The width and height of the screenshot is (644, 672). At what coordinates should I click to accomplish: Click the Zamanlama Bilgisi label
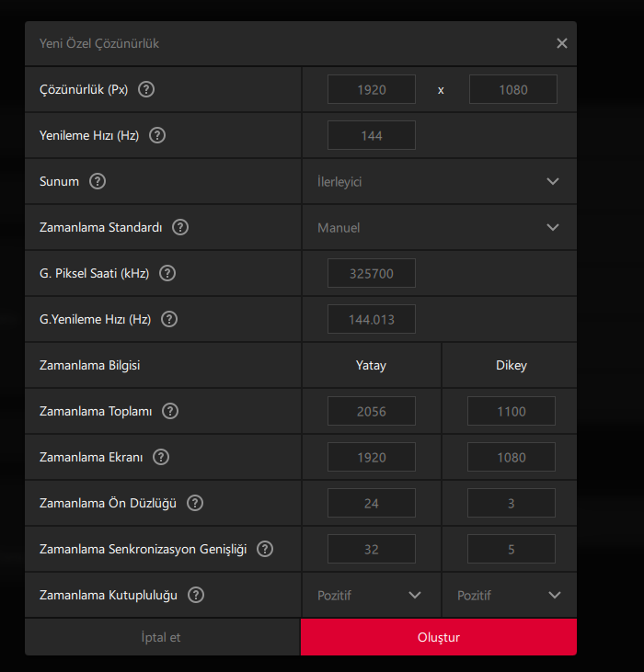pyautogui.click(x=89, y=366)
